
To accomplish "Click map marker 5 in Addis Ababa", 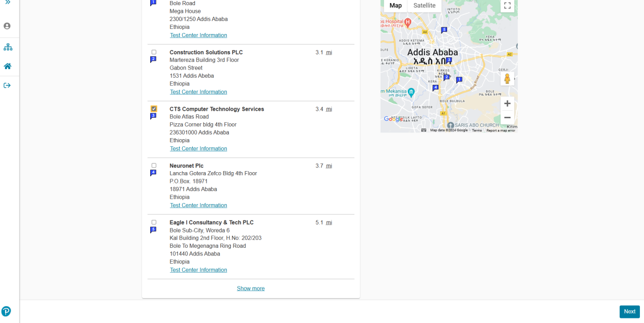I will point(444,30).
